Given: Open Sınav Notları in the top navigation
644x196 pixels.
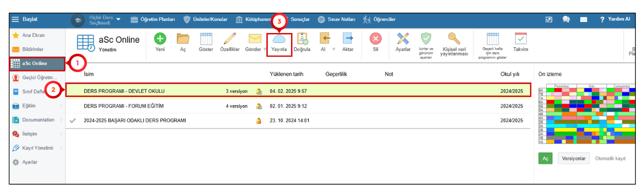Looking at the screenshot, I should [337, 19].
